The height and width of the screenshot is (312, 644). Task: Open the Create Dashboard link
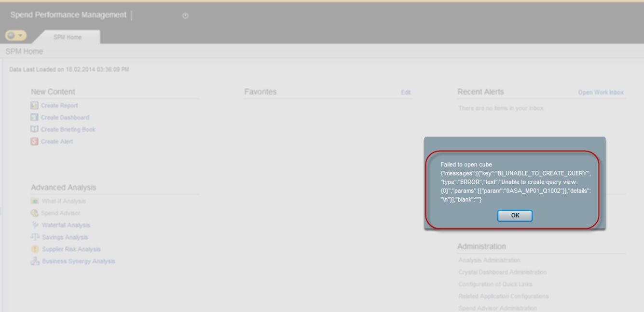[65, 117]
